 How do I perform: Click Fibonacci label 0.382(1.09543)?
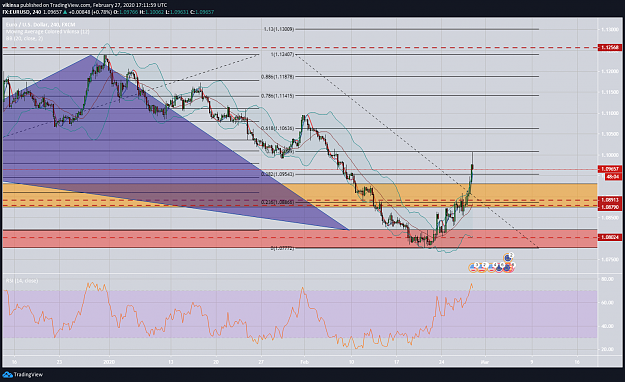coord(277,174)
